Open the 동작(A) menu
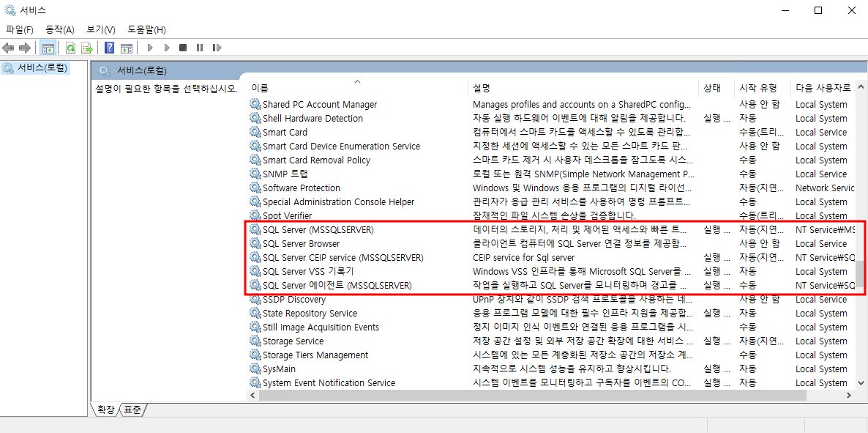868x433 pixels. pos(60,29)
